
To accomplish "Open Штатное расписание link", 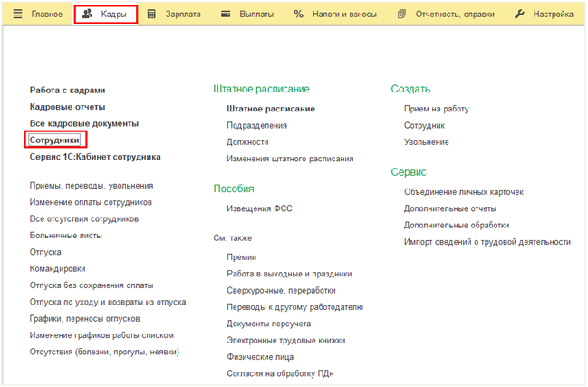I will (x=271, y=109).
